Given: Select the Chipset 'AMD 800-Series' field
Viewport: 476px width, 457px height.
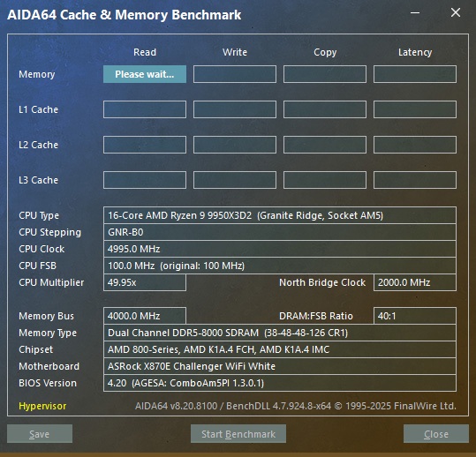Looking at the screenshot, I should pos(280,349).
